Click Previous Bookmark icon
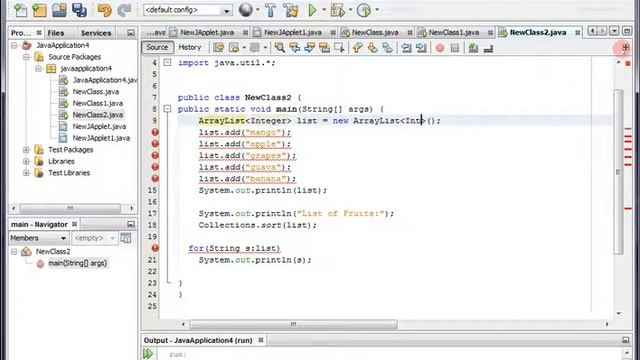640x360 pixels. (358, 48)
